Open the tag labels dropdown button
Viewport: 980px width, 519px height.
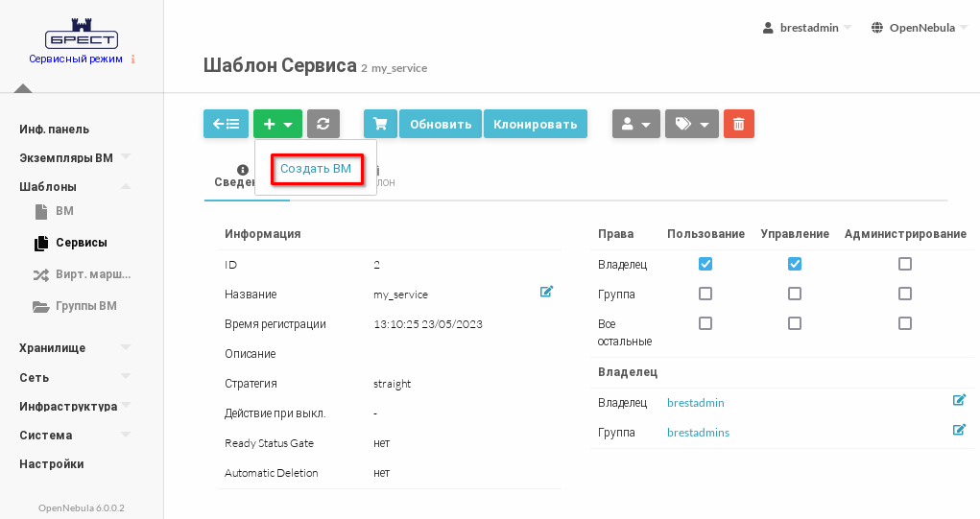[x=691, y=124]
